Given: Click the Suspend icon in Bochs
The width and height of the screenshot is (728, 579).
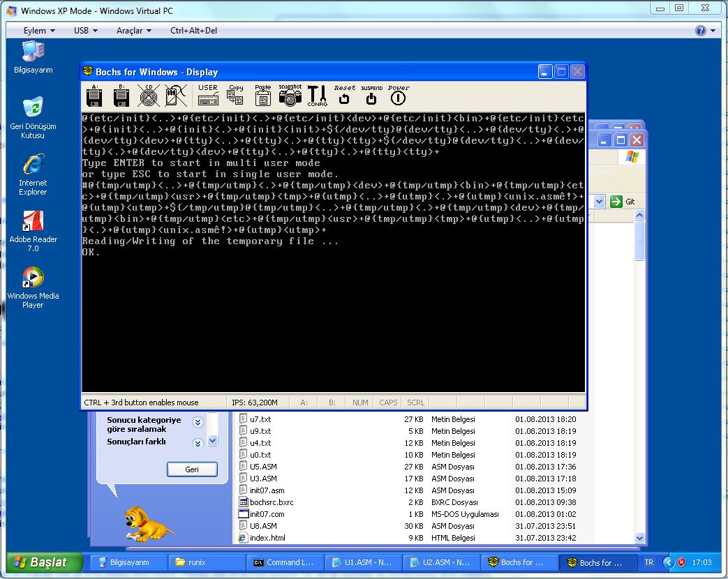Looking at the screenshot, I should 371,96.
